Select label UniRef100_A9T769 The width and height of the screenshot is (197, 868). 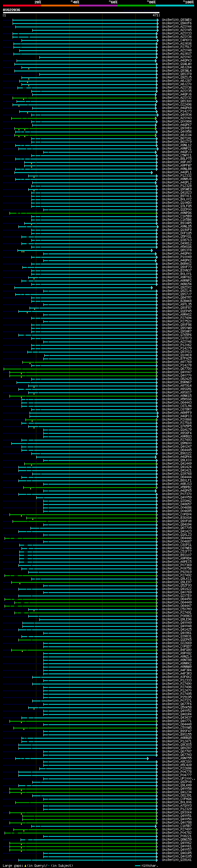pos(177,362)
